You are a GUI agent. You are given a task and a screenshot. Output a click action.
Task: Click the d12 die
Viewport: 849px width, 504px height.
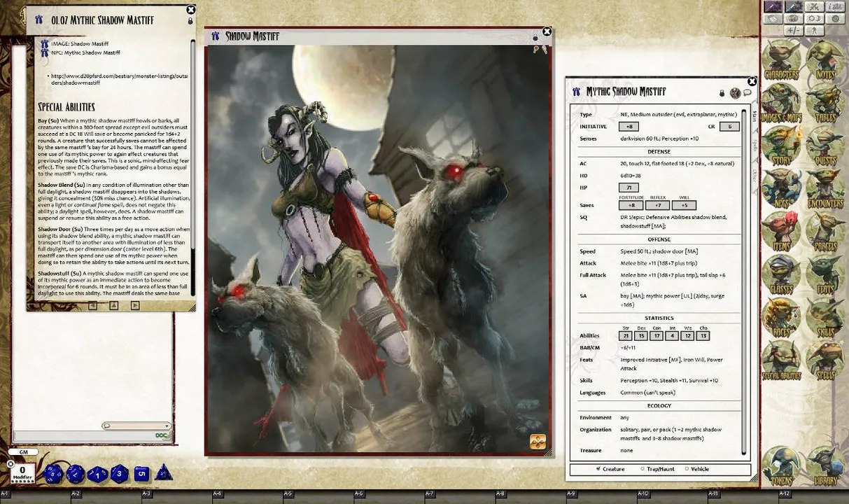(75, 475)
